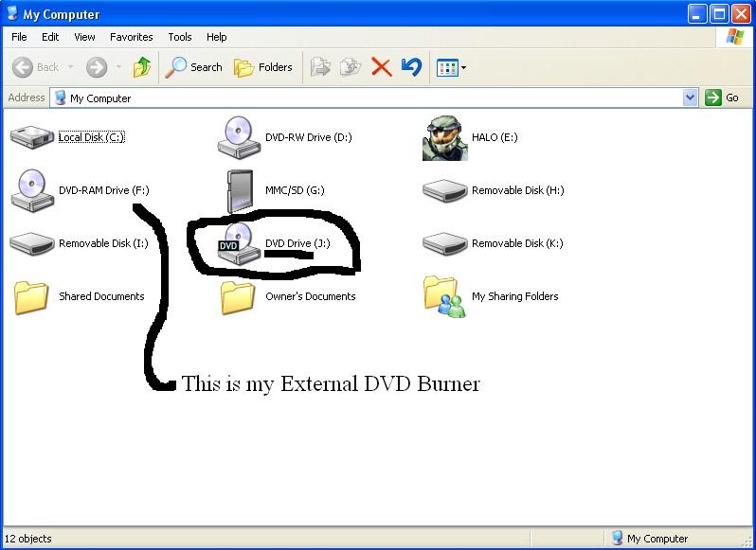
Task: Select the Owner's Documents folder icon
Action: [238, 297]
